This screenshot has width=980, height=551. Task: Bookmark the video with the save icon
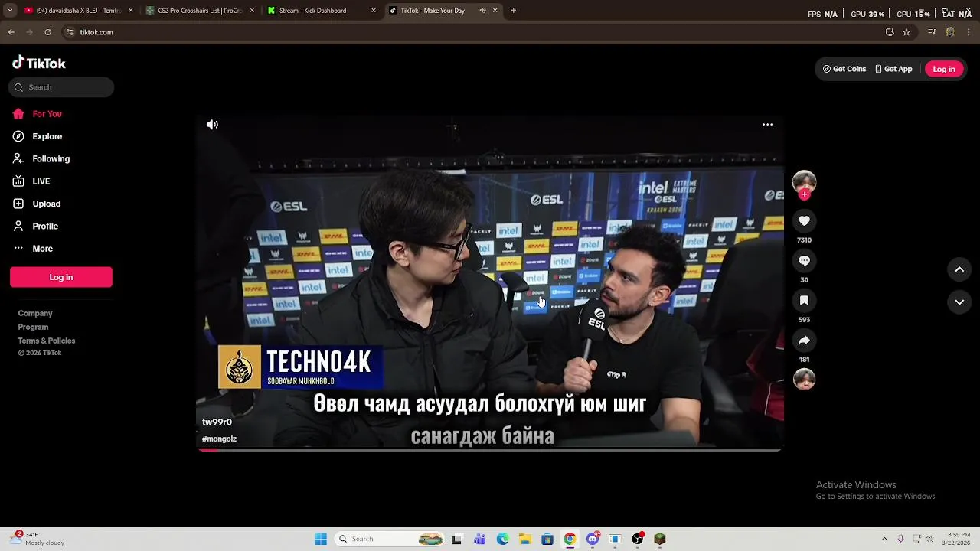(x=804, y=301)
